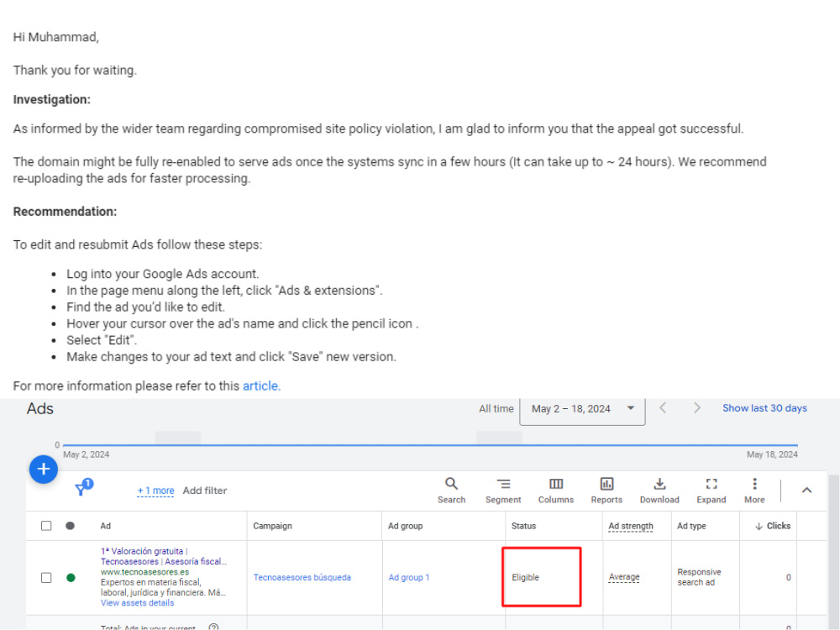This screenshot has height=630, width=840.
Task: Click the www.tecnoasesores.es display URL
Action: [x=144, y=572]
